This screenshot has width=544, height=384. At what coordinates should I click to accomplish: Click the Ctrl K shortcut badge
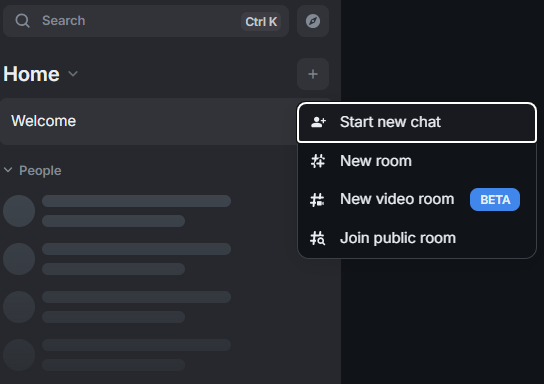pyautogui.click(x=261, y=22)
